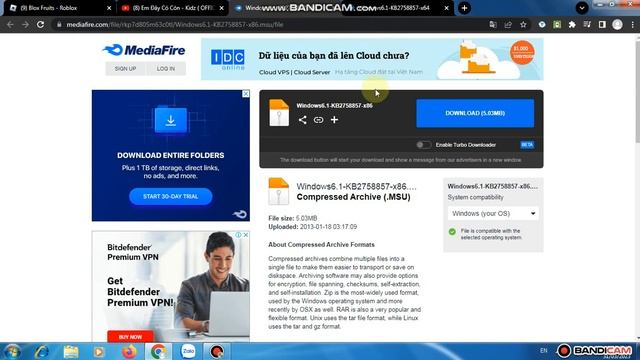Open the tab search chevron
This screenshot has width=640, height=360.
(582, 8)
